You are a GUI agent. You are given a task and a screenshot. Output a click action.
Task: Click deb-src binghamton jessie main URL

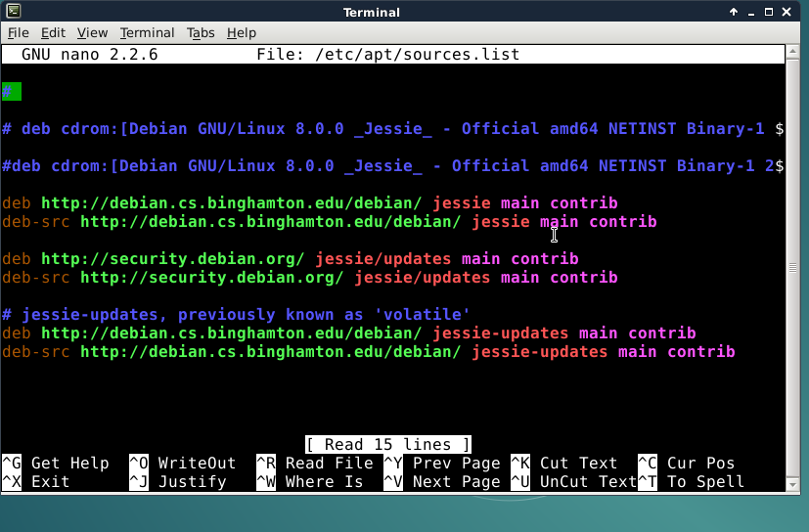270,222
